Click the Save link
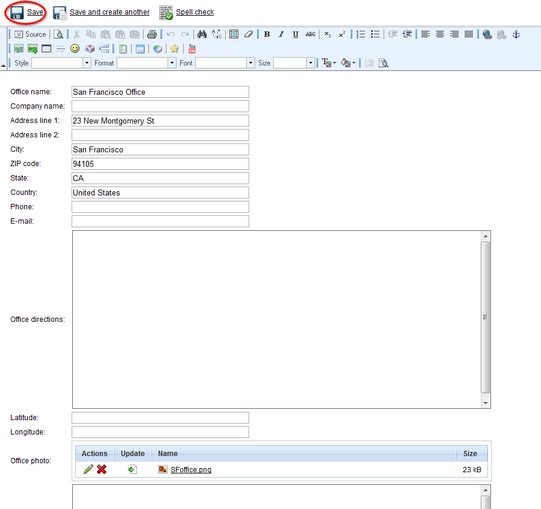 pos(35,12)
